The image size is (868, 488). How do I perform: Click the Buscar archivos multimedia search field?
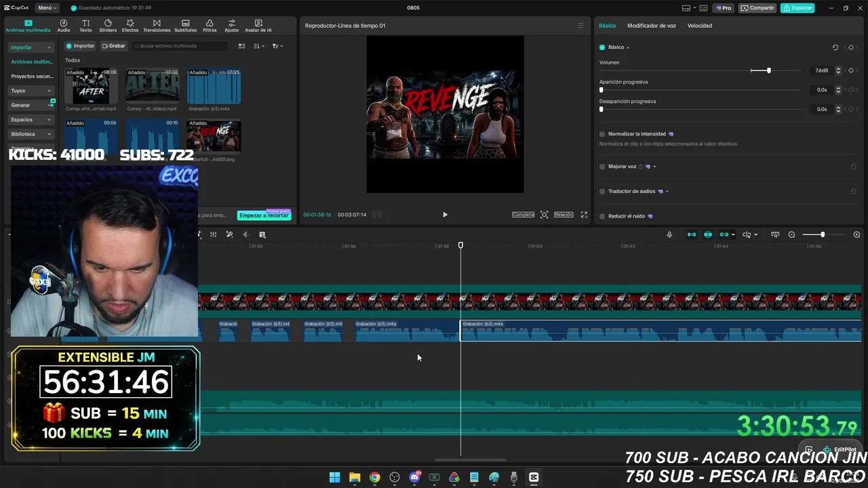click(180, 46)
